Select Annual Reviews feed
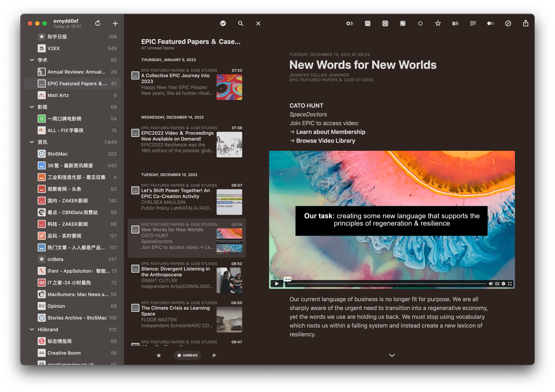This screenshot has width=555, height=392. coord(72,72)
